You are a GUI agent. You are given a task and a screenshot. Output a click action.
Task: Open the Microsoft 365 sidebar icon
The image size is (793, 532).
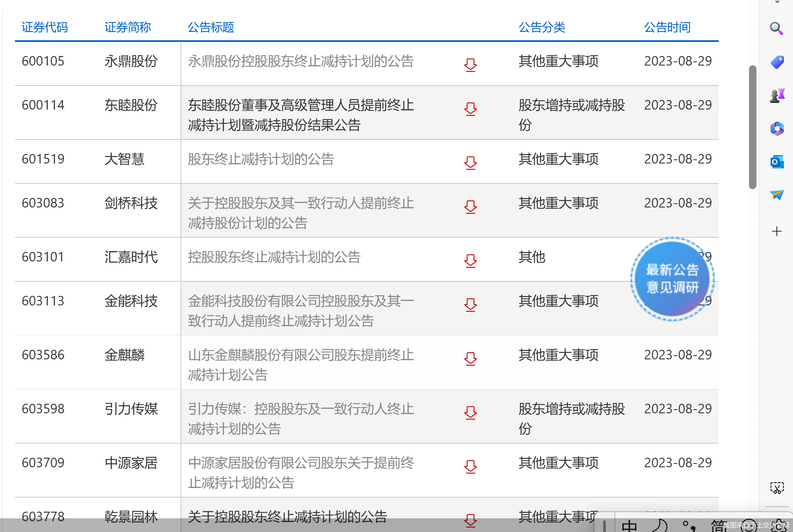(x=776, y=129)
